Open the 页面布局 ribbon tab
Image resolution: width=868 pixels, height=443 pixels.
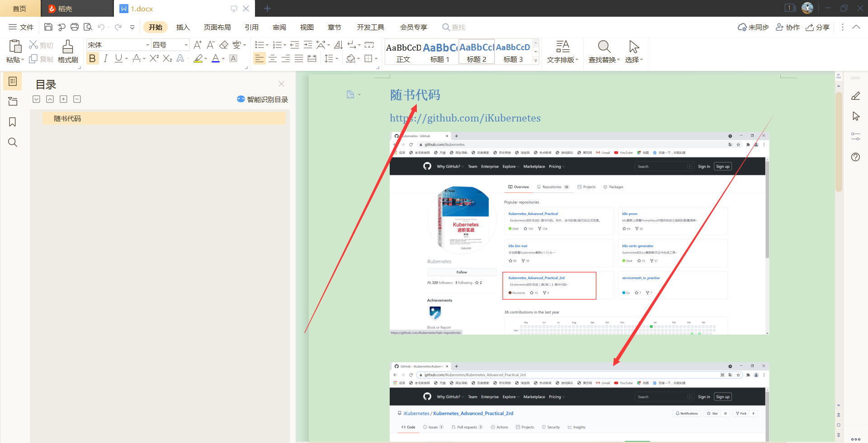pos(217,27)
